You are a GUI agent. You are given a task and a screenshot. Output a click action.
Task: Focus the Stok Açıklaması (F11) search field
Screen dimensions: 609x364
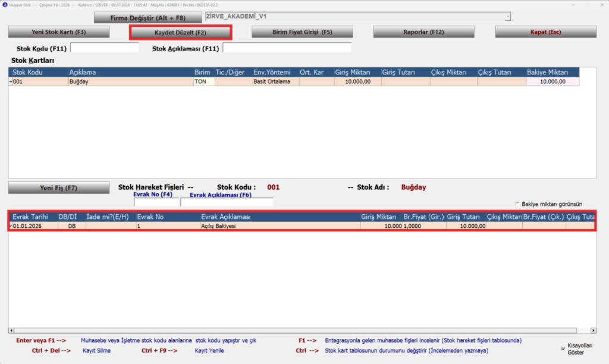coord(287,48)
